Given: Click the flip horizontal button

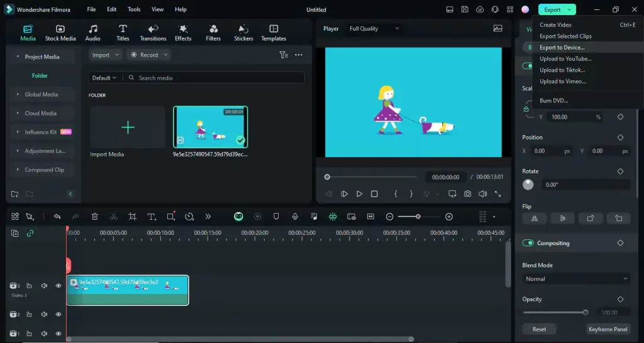Looking at the screenshot, I should point(535,219).
